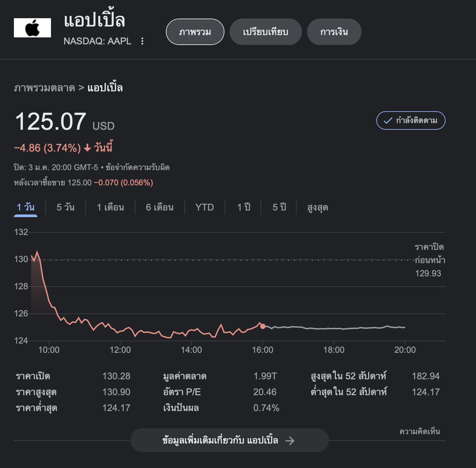Select the 1 วัน chart range
This screenshot has height=468, width=476.
[x=25, y=207]
